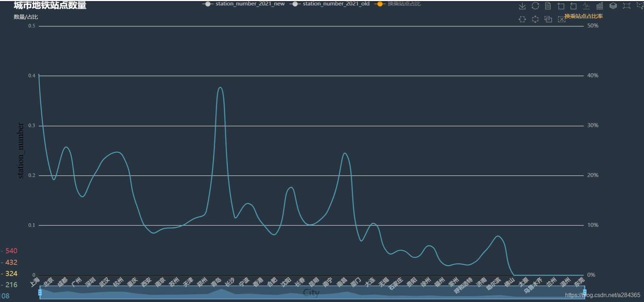Click the 成都 city axis label

pos(62,282)
